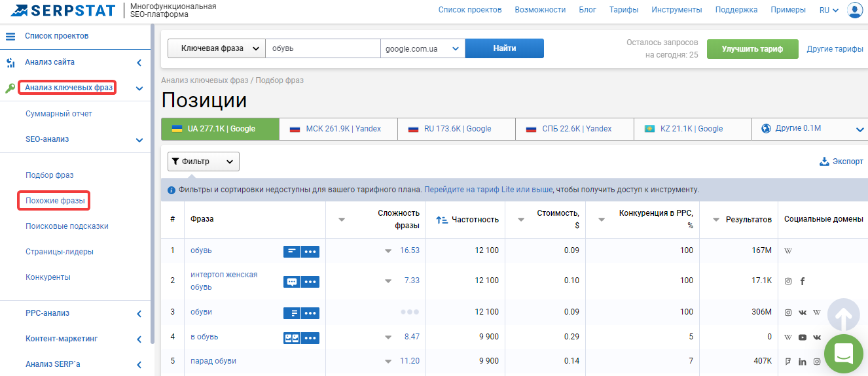Click the keyword search input with обувь

coord(323,48)
